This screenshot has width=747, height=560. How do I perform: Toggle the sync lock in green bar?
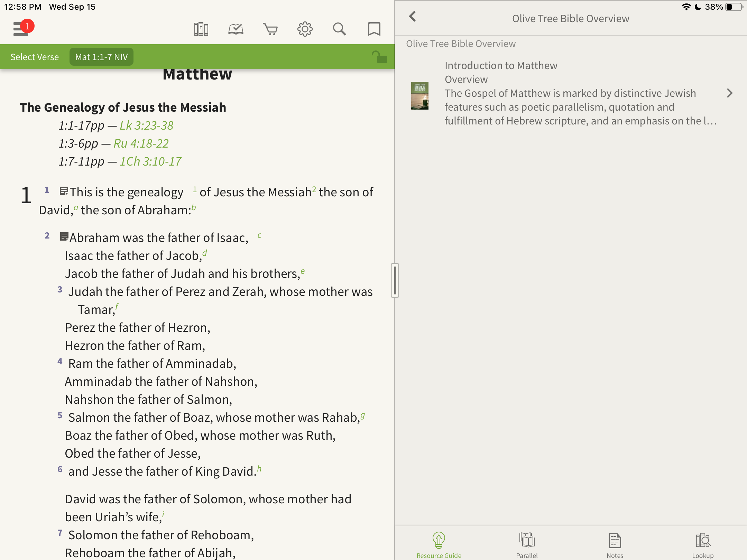click(379, 57)
